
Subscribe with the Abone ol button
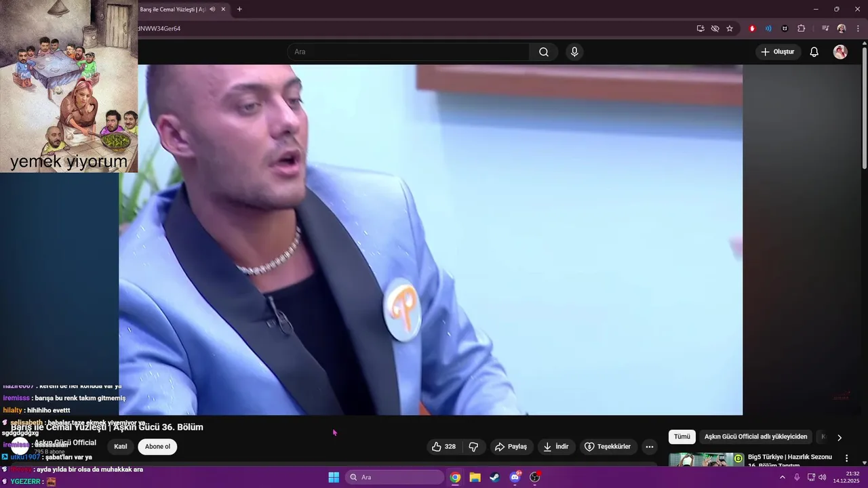click(x=157, y=447)
